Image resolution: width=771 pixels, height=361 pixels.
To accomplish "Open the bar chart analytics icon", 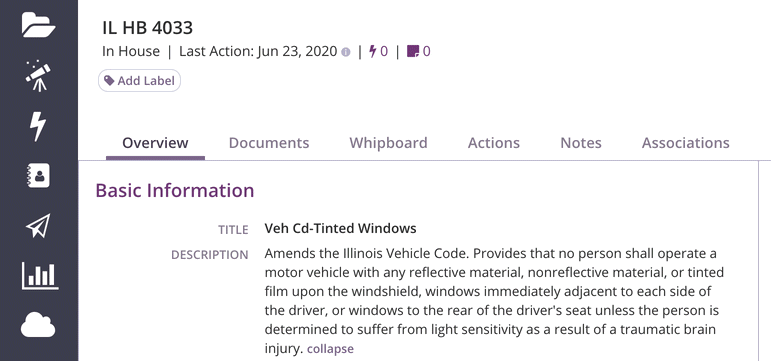I will click(x=40, y=276).
